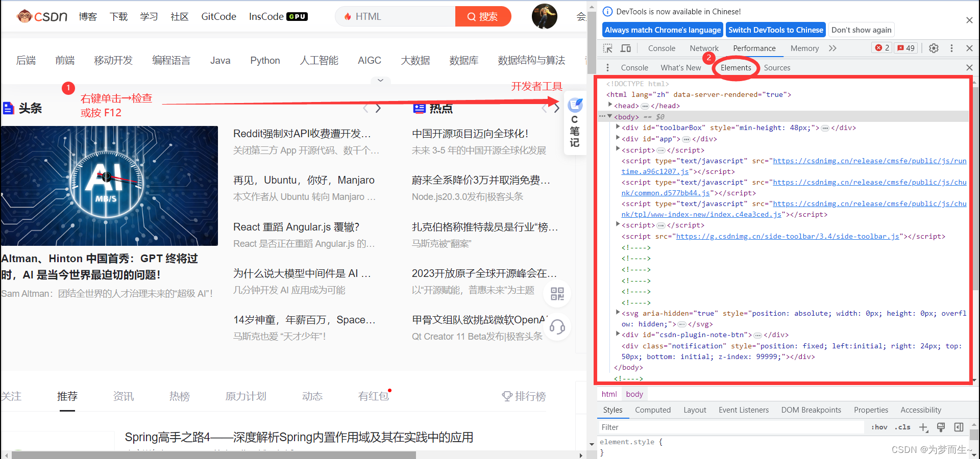The image size is (980, 459).
Task: Collapse the body element node
Action: pos(610,116)
